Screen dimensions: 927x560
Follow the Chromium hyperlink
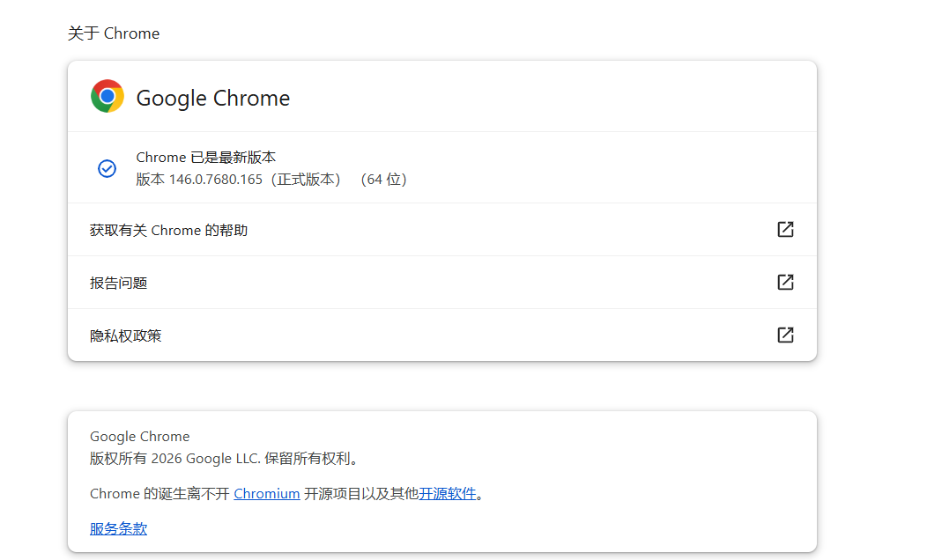(267, 494)
